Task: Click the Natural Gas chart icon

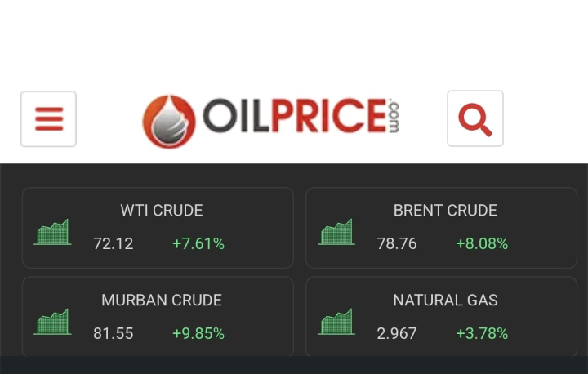Action: pos(336,323)
